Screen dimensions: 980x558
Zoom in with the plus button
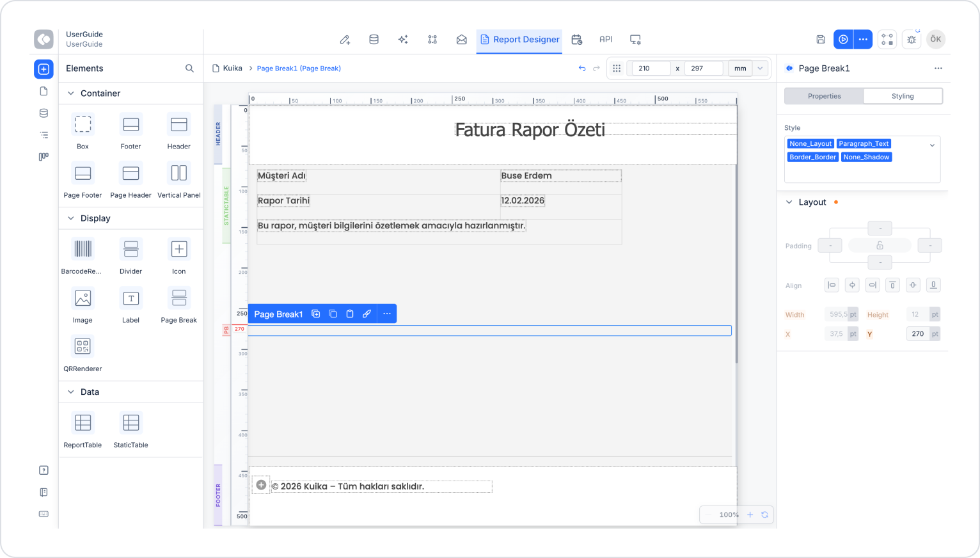tap(750, 514)
